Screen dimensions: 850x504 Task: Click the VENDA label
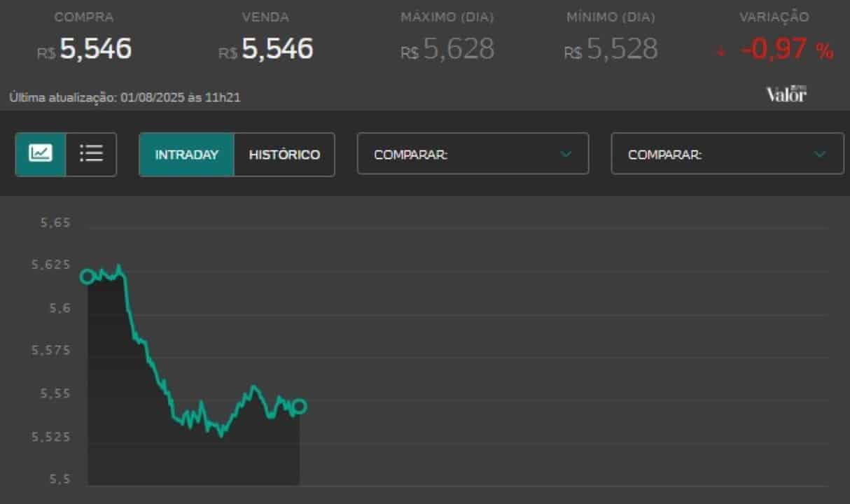[265, 17]
